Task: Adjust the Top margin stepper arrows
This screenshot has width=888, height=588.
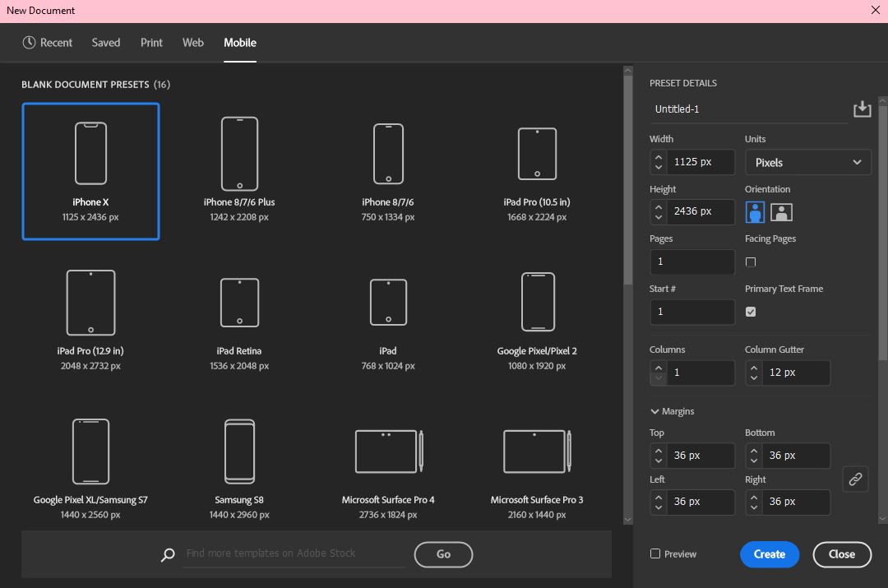Action: click(x=658, y=456)
